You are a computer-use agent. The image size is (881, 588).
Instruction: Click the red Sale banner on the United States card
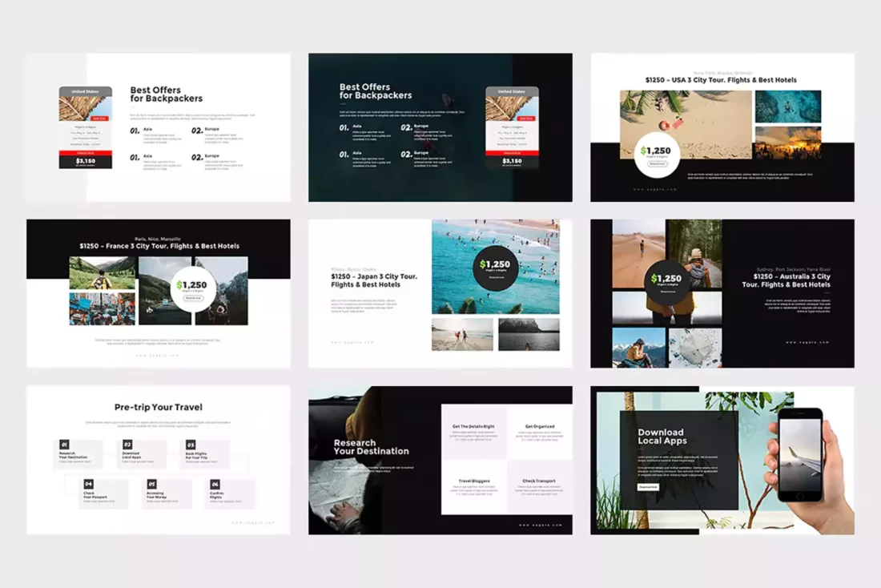[99, 118]
